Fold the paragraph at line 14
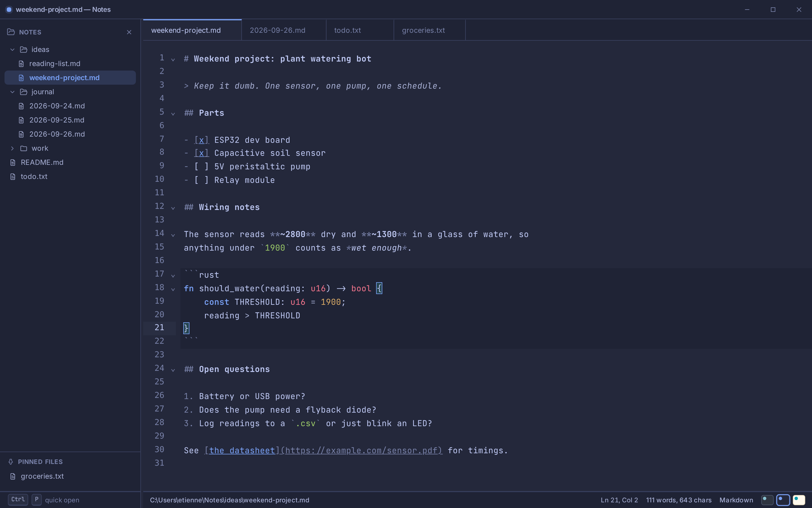 173,235
